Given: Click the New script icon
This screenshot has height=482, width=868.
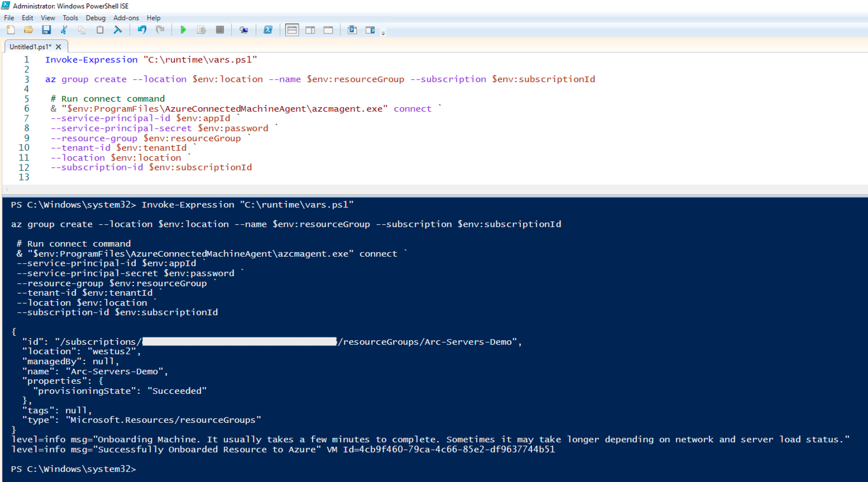Looking at the screenshot, I should [11, 30].
